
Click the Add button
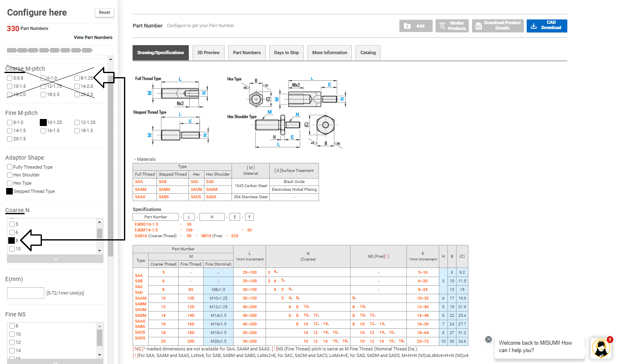416,25
